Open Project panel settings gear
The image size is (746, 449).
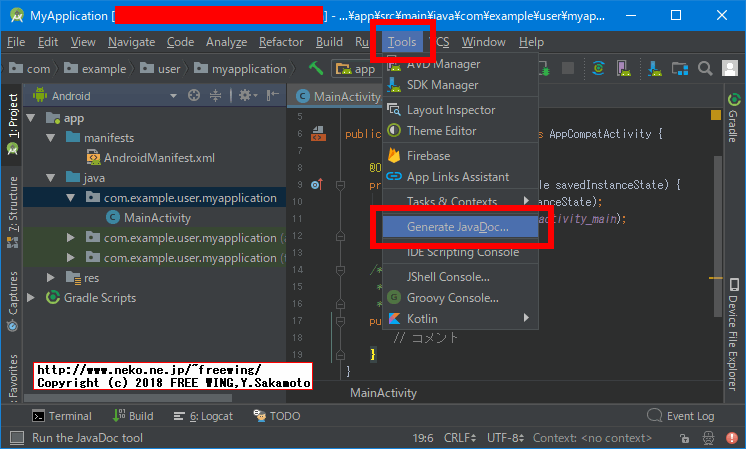(247, 96)
